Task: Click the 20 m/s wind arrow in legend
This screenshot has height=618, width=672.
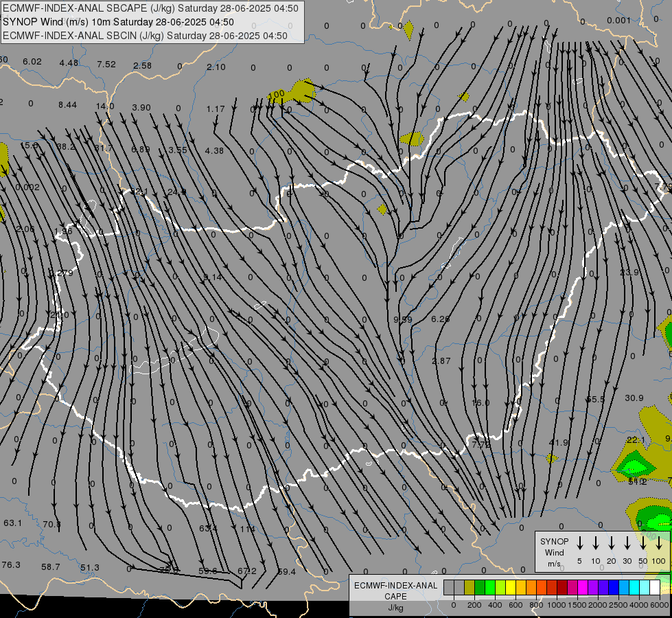Action: point(611,542)
